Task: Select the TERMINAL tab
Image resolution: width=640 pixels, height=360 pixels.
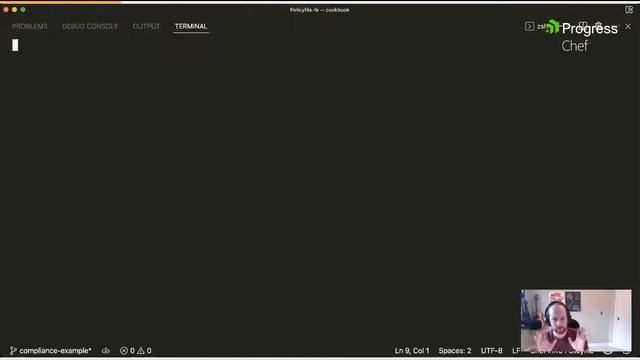Action: pyautogui.click(x=191, y=26)
